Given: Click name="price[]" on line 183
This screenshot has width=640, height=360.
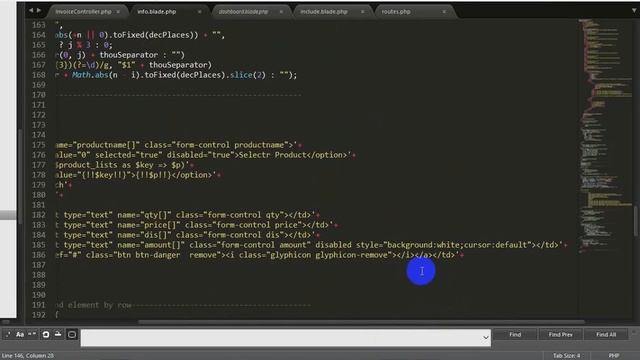Looking at the screenshot, I should [x=149, y=225].
